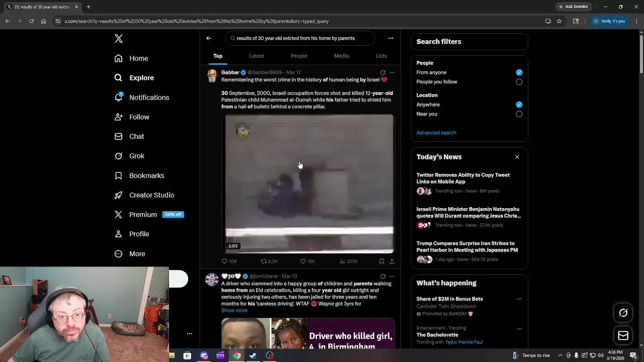Open Home from the sidebar

click(x=131, y=58)
